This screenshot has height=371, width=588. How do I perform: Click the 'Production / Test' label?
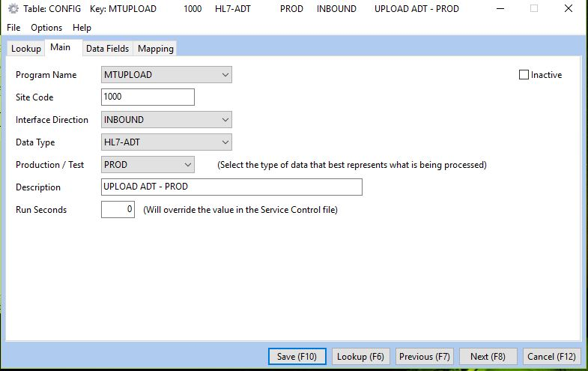coord(49,165)
